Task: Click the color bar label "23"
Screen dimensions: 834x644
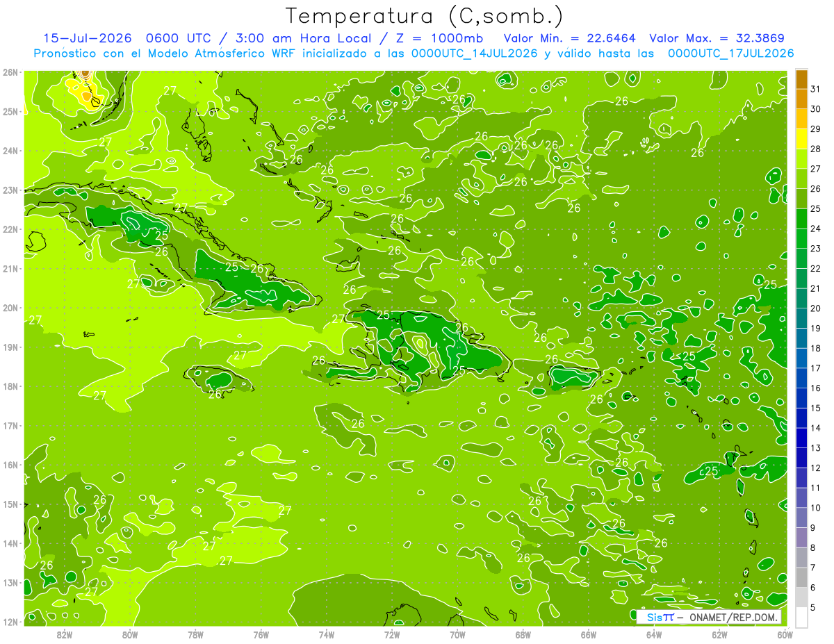Action: (x=816, y=249)
